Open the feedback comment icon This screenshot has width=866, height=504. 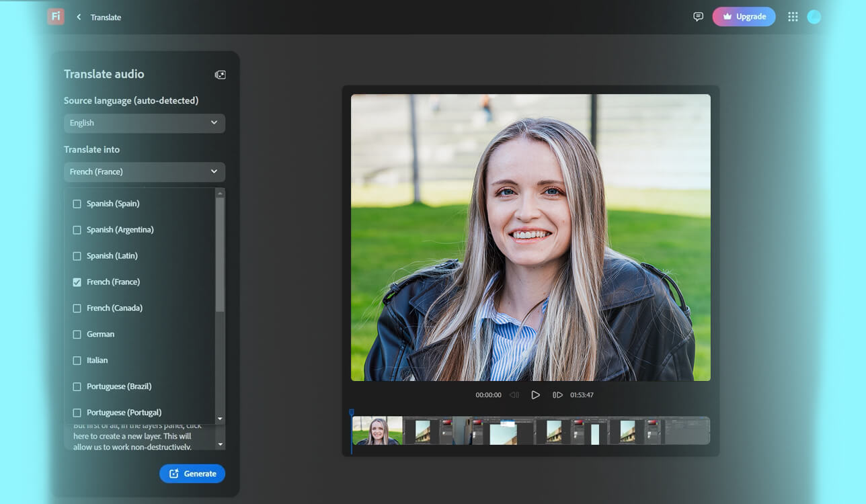[698, 16]
